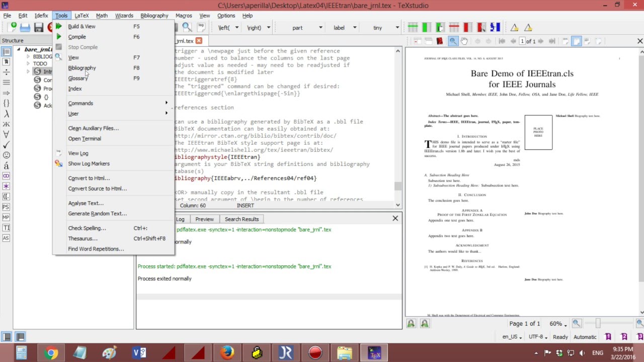Remove table column icon with red bar

[x=467, y=28]
